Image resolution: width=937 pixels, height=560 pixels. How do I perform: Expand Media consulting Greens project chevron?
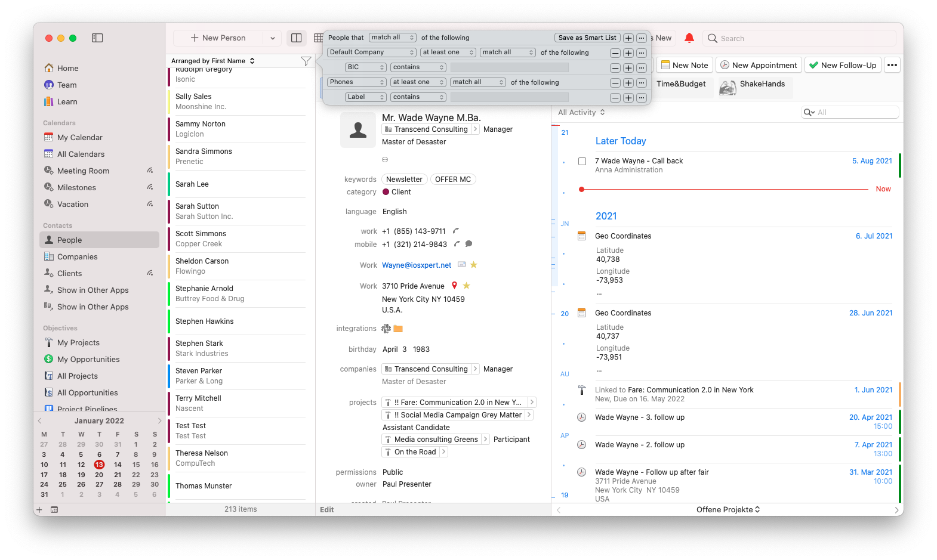click(x=485, y=440)
